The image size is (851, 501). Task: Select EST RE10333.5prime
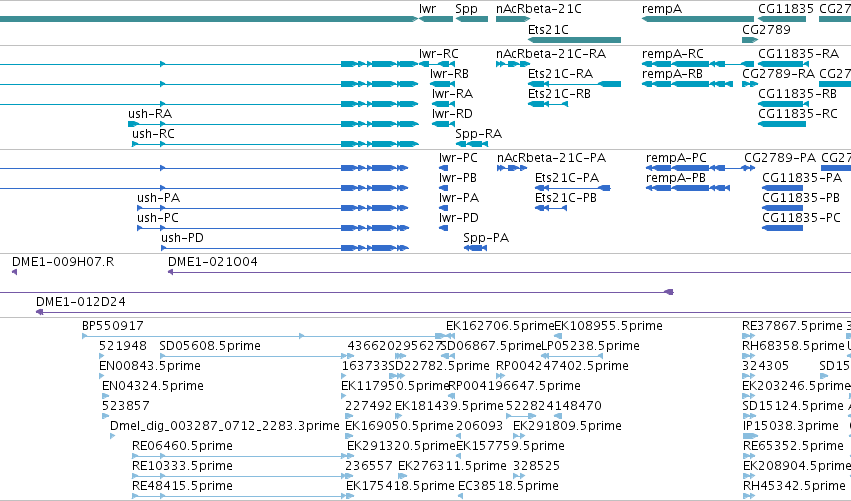182,466
